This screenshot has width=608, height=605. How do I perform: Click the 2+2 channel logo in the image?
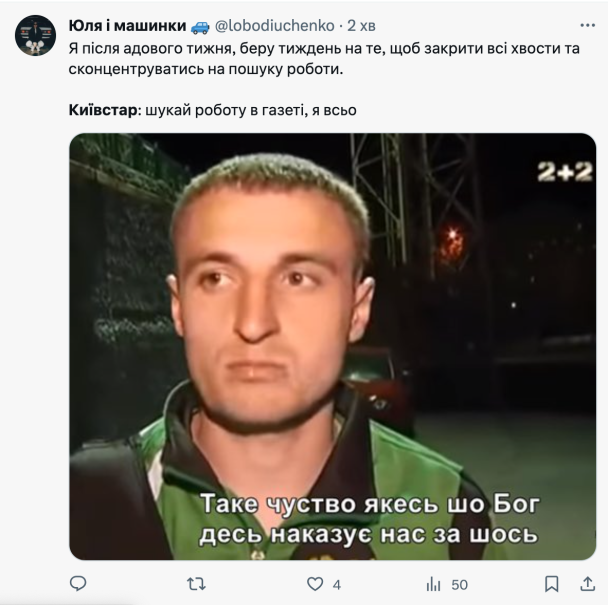tap(565, 172)
